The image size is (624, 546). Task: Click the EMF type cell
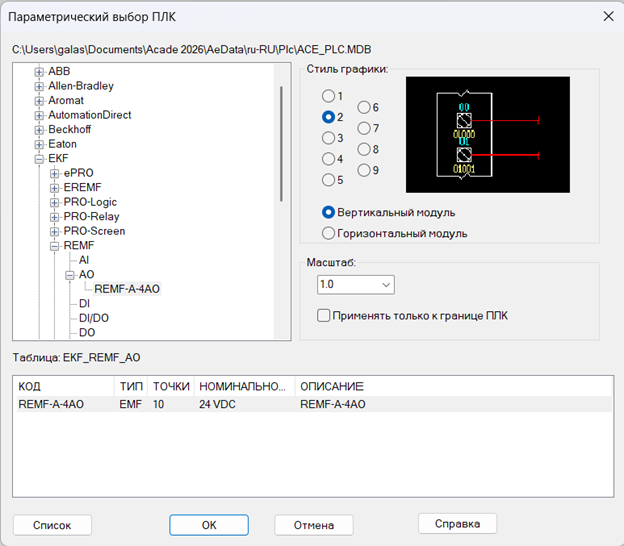(131, 404)
